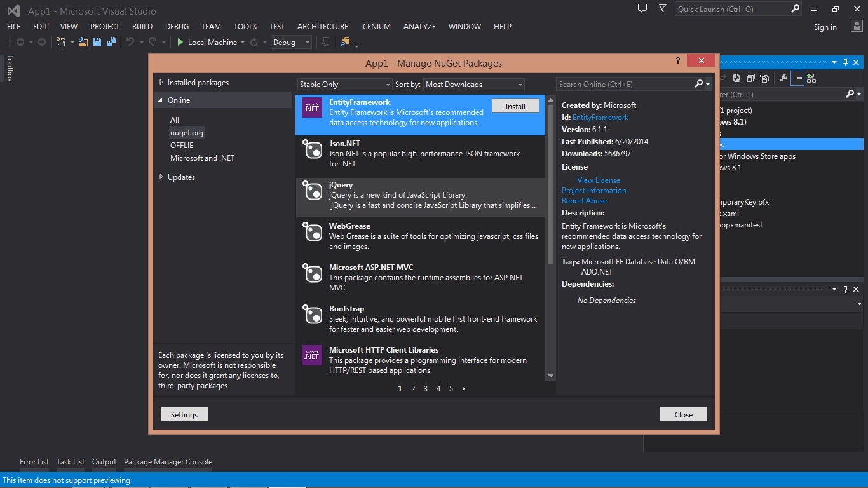
Task: Click View Class Diagram icon in Solution Explorer
Action: (x=811, y=78)
